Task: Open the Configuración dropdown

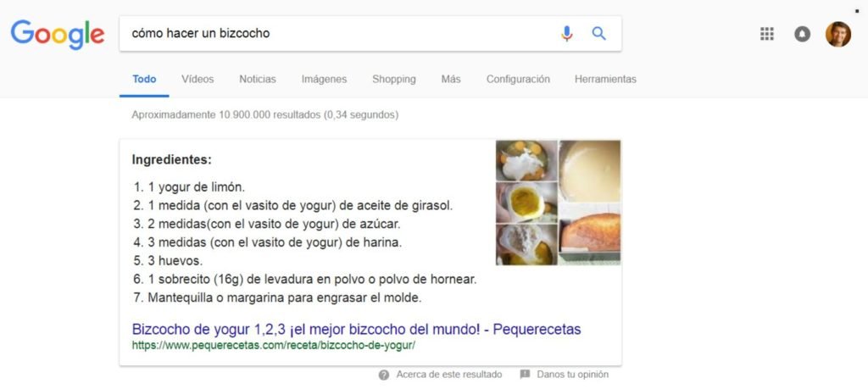Action: (x=518, y=79)
